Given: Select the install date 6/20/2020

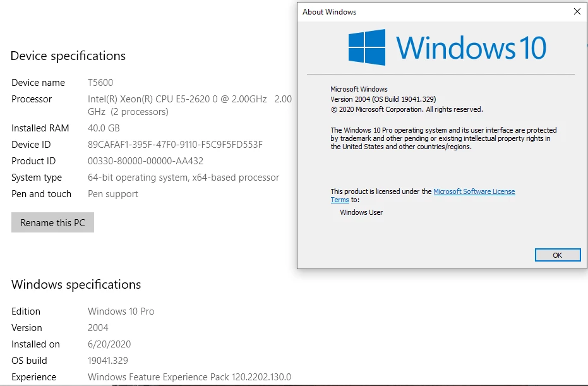Looking at the screenshot, I should coord(109,344).
